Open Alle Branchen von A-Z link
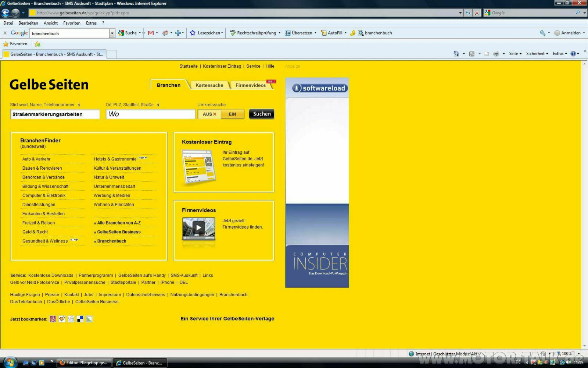This screenshot has width=588, height=368. point(117,223)
